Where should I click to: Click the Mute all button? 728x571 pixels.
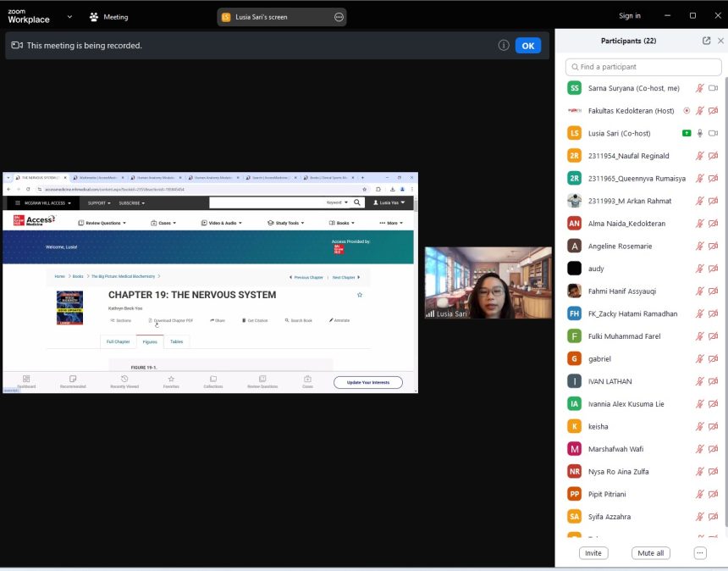pyautogui.click(x=650, y=553)
